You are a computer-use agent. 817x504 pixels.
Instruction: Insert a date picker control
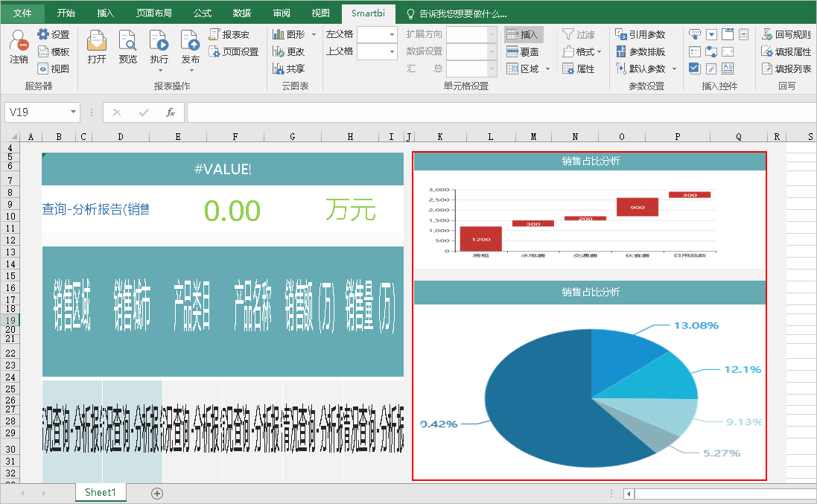(744, 34)
